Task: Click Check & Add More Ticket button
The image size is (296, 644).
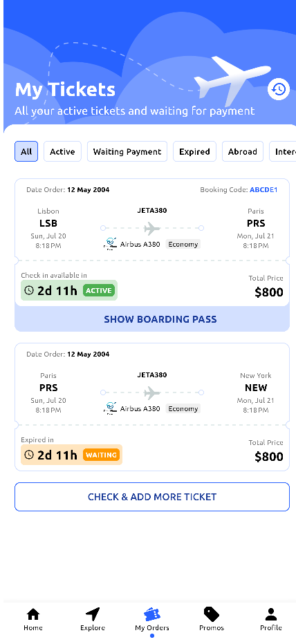Action: [152, 497]
